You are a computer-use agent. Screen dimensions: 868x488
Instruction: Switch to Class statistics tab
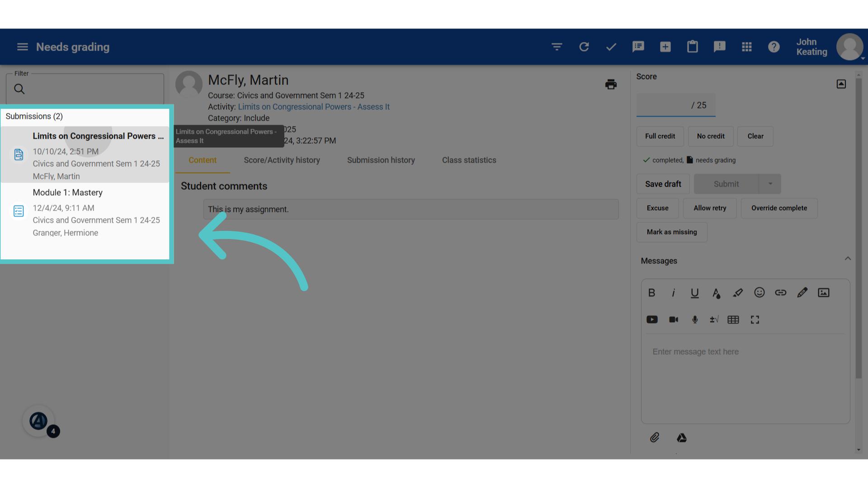point(469,160)
